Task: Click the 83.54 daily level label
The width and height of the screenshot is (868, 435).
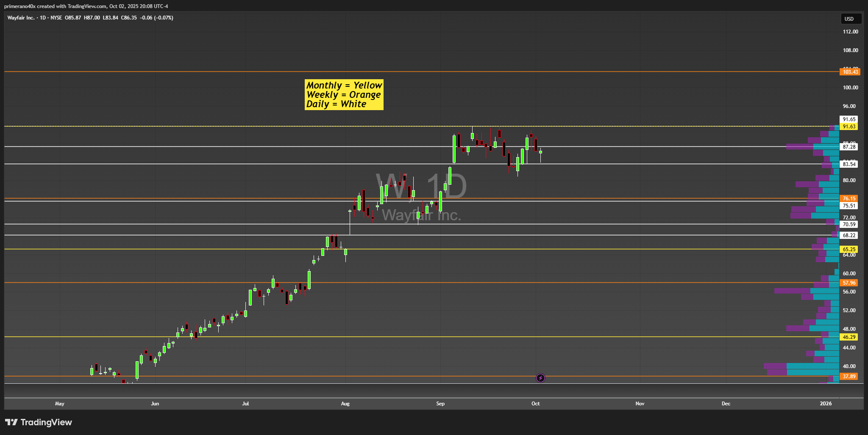Action: point(849,164)
